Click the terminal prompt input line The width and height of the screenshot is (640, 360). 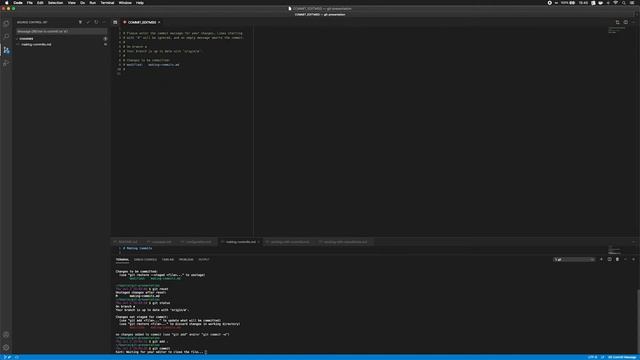(161, 352)
